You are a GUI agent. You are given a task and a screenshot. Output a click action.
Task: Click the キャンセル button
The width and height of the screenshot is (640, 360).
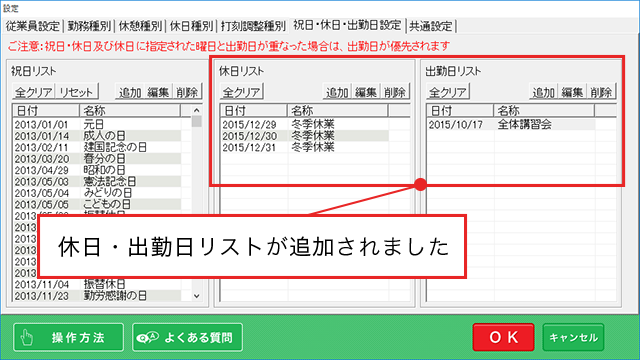(x=573, y=337)
